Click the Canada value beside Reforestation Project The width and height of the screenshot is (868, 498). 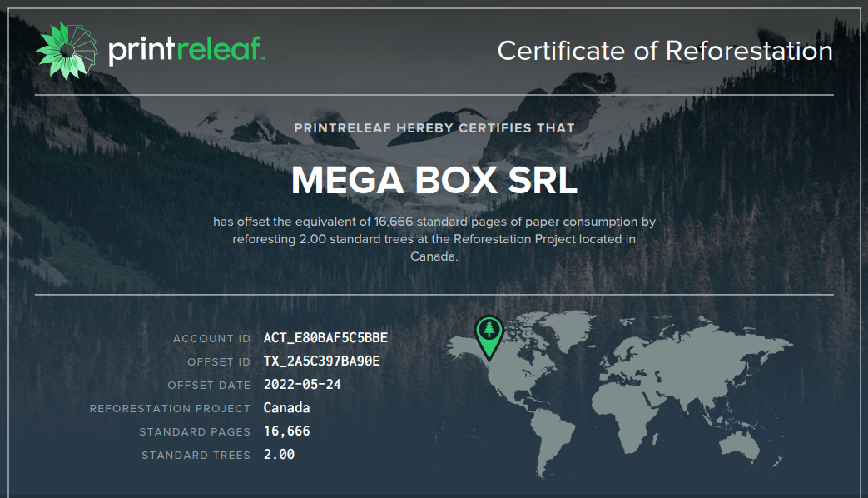pos(286,408)
